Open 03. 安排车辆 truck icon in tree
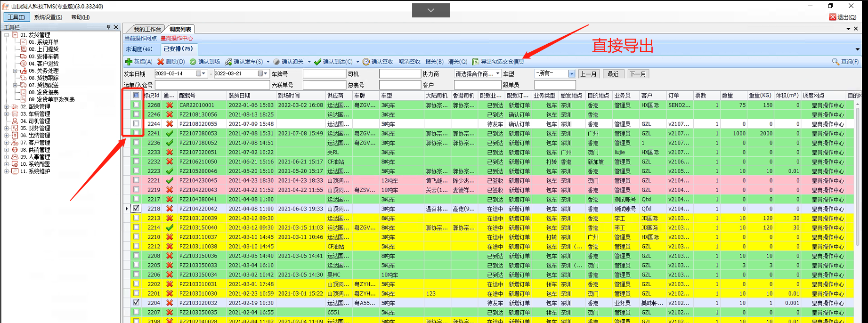 (x=23, y=57)
